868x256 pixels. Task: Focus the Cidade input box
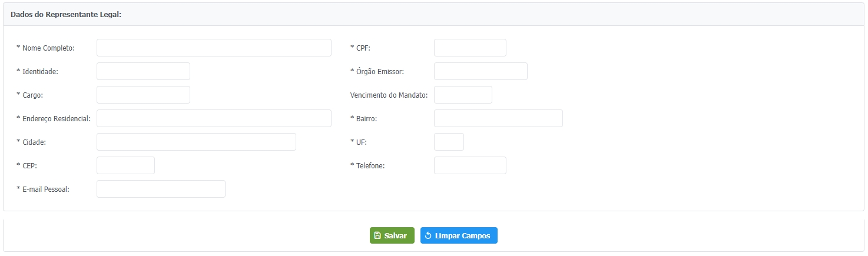point(196,142)
